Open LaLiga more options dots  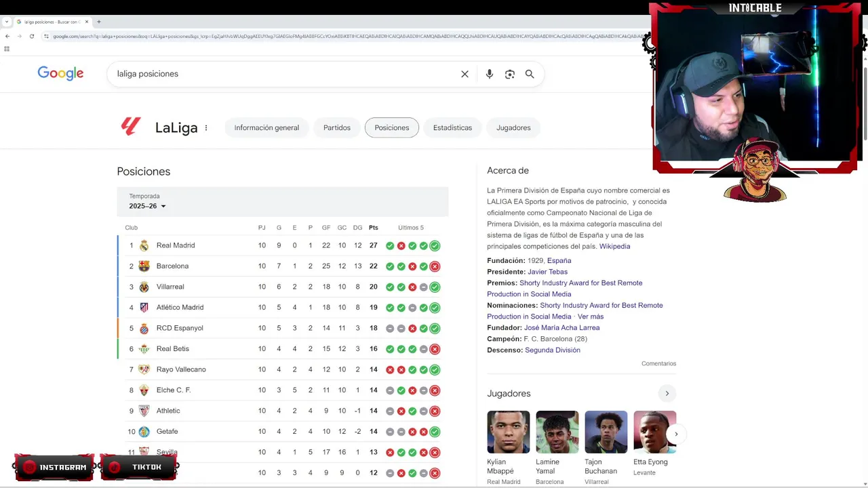pos(206,127)
